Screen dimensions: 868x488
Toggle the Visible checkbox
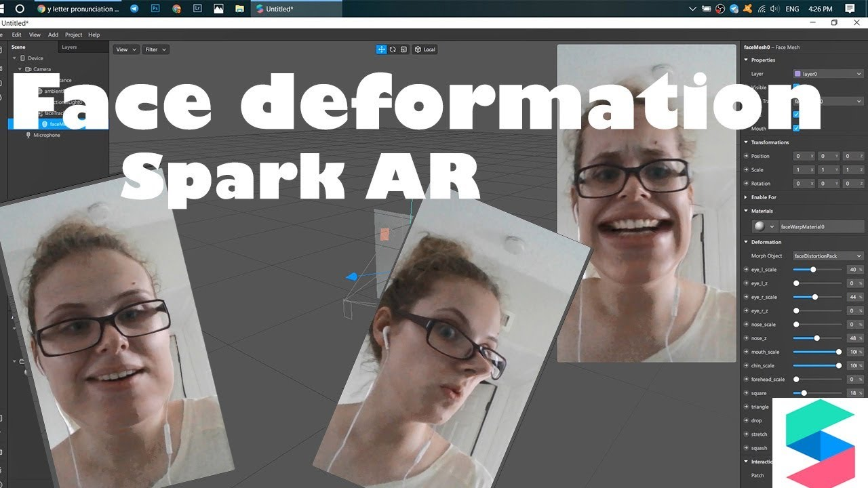[796, 87]
